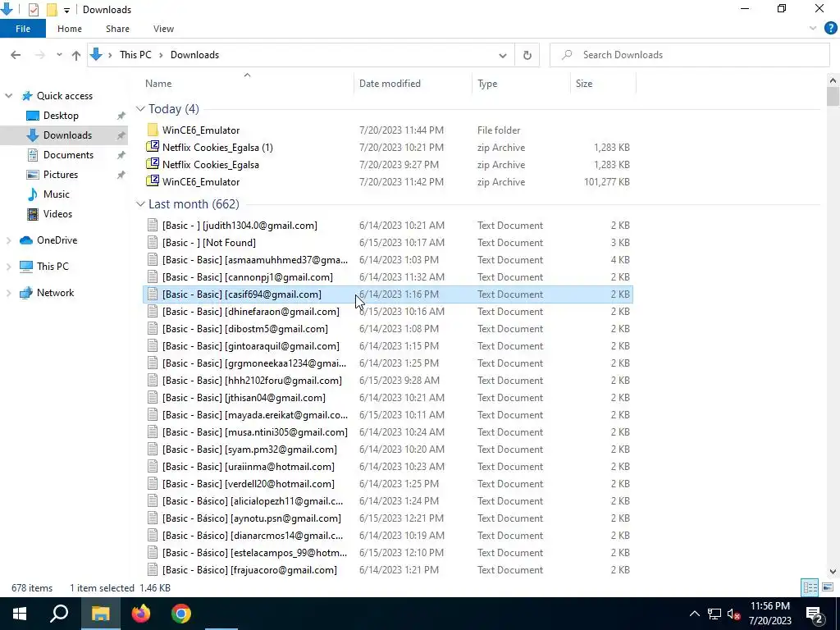Select the asmaamuhhmed37 text document

pos(388,260)
